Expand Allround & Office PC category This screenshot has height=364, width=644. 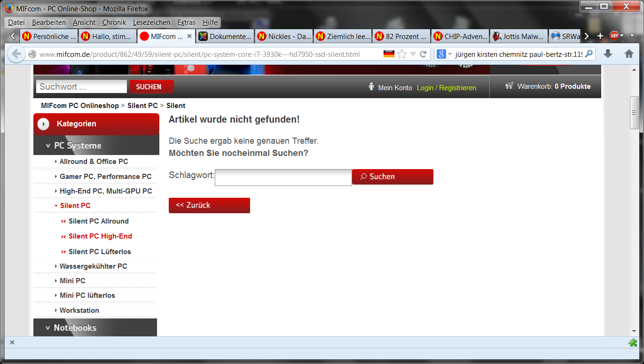click(x=94, y=162)
